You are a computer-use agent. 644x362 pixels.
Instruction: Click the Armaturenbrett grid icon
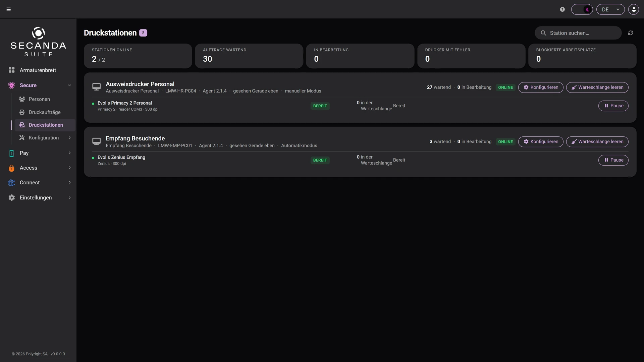click(x=11, y=70)
